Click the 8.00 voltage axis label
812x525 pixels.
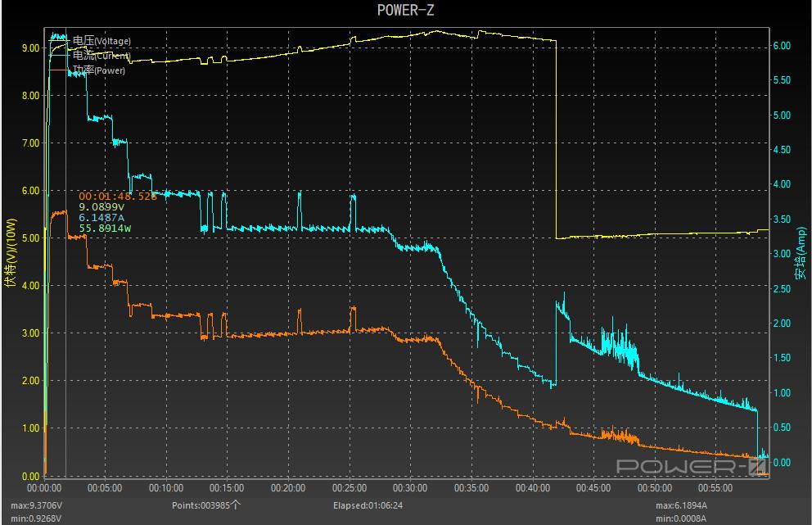(30, 95)
